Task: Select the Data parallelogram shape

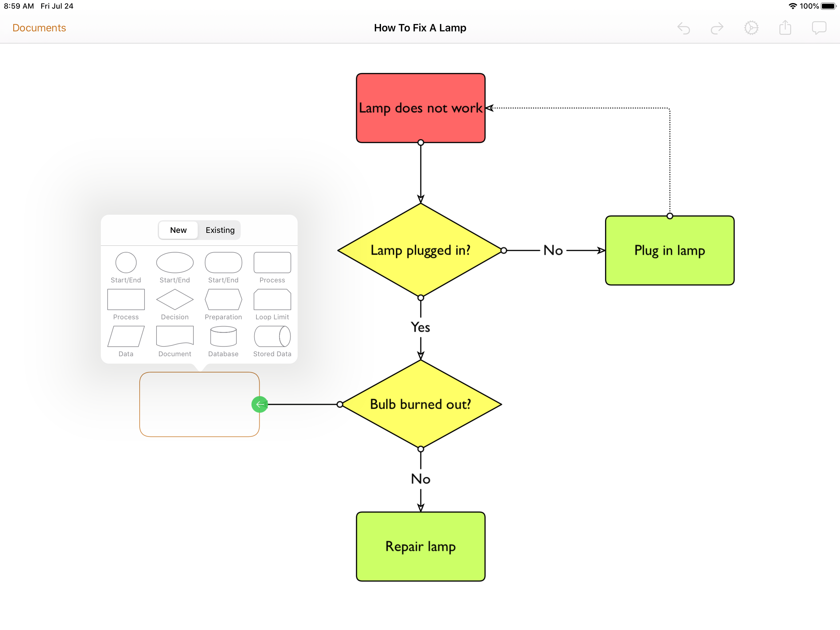Action: (x=126, y=336)
